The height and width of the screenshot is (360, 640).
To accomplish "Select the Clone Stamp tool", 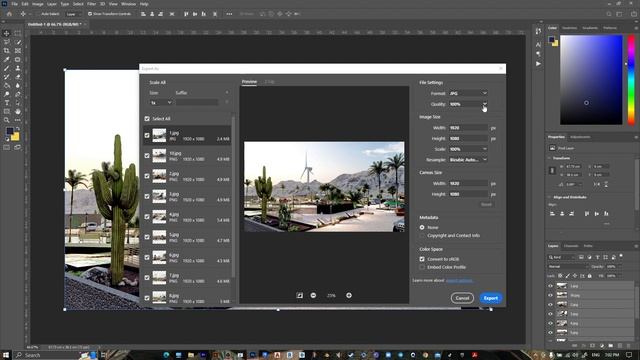I will pos(18,68).
